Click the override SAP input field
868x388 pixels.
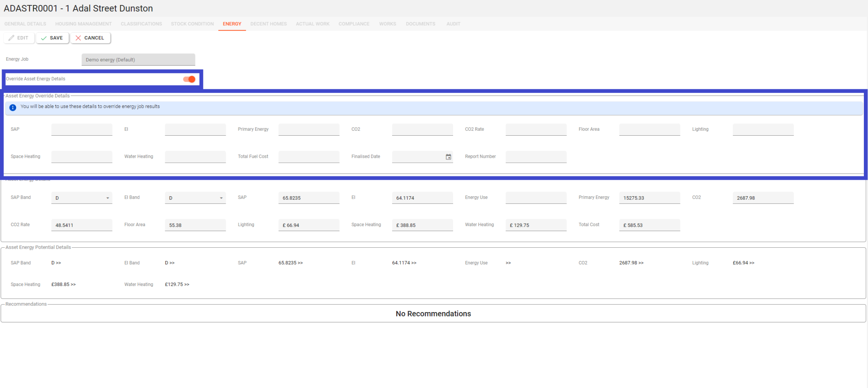82,129
